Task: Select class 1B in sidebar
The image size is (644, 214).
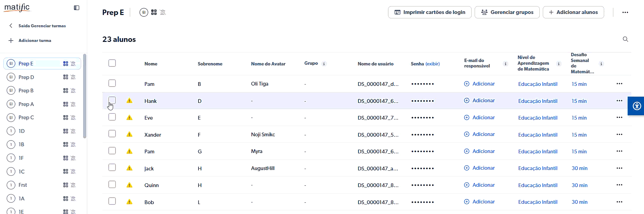Action: point(21,144)
